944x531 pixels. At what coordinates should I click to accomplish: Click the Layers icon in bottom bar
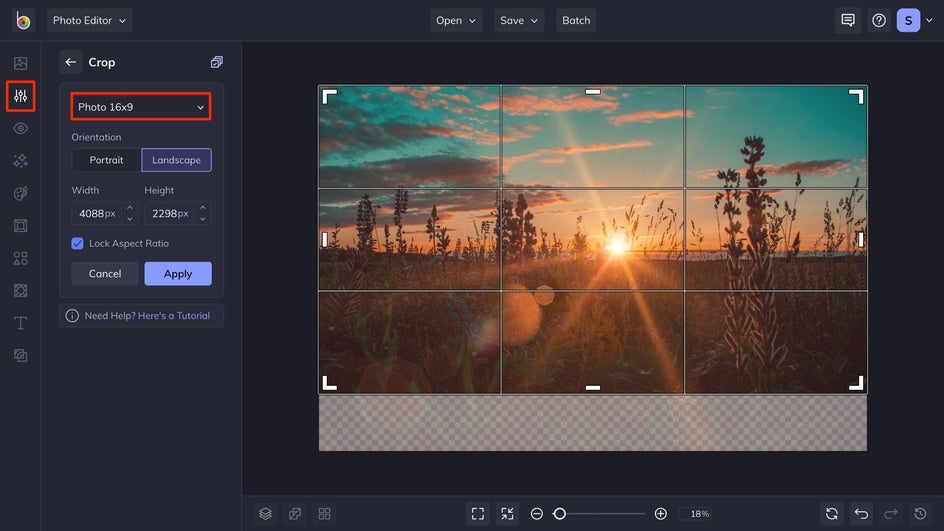(x=265, y=513)
